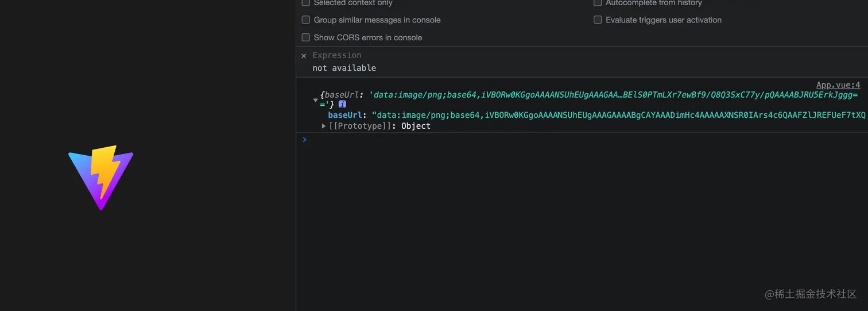Toggle 'Autocomplete from history' checkbox
The height and width of the screenshot is (311, 868).
pos(598,3)
